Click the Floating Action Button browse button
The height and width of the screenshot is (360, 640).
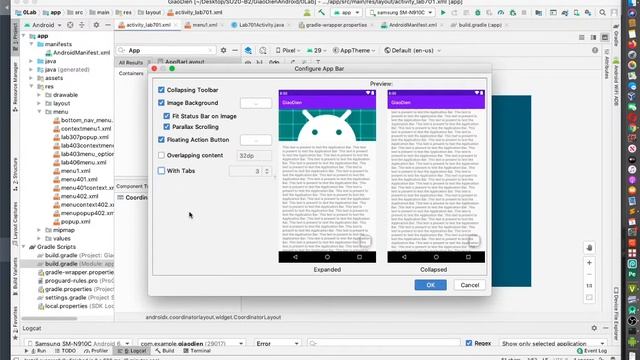256,140
